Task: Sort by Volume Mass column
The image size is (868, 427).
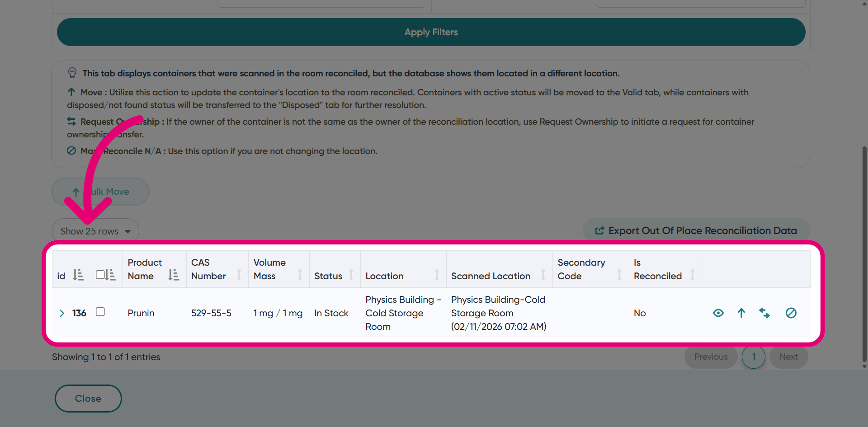Action: point(300,275)
